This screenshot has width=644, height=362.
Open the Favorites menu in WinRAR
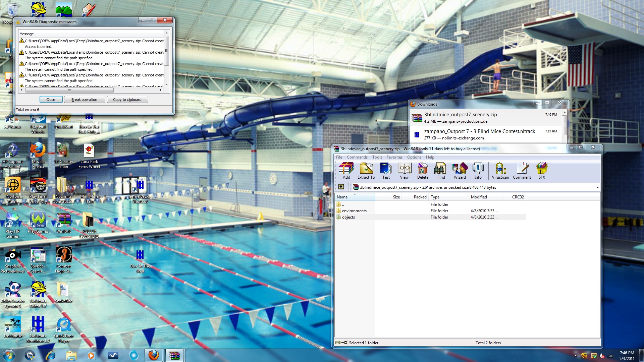394,157
